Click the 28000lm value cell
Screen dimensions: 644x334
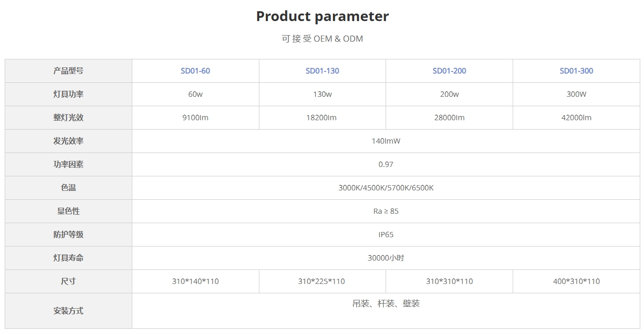pos(449,118)
